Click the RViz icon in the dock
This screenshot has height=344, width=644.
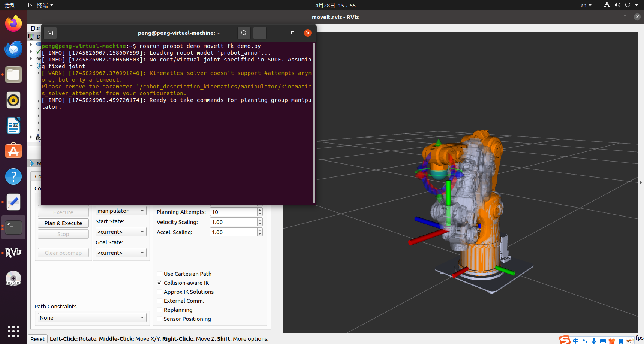pos(13,253)
